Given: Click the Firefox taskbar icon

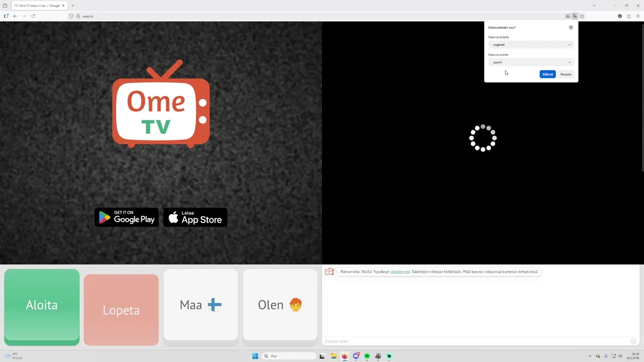Looking at the screenshot, I should (344, 356).
